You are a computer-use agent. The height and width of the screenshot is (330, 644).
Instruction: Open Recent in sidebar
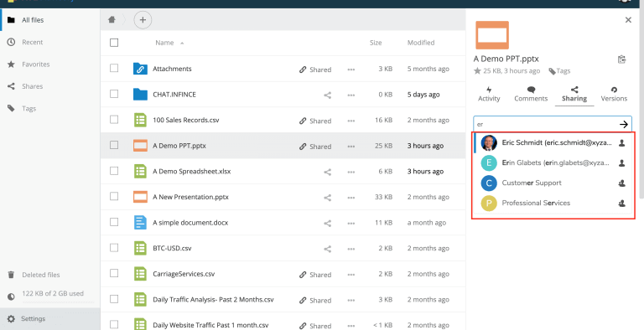(50, 42)
